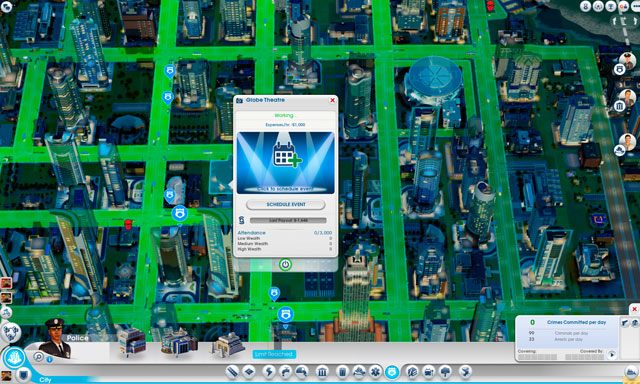Open the Mass Transit bus icon
Viewport: 640px width, 384px height.
tap(429, 372)
